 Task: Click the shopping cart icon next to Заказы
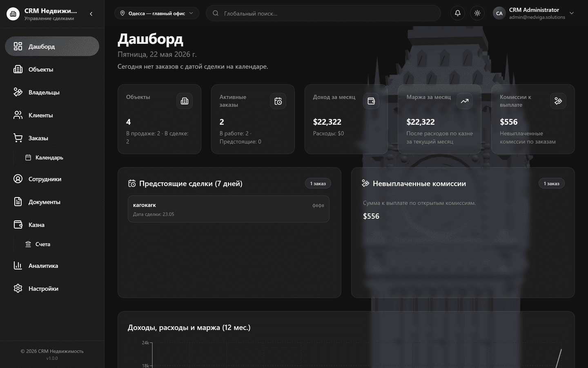(18, 138)
